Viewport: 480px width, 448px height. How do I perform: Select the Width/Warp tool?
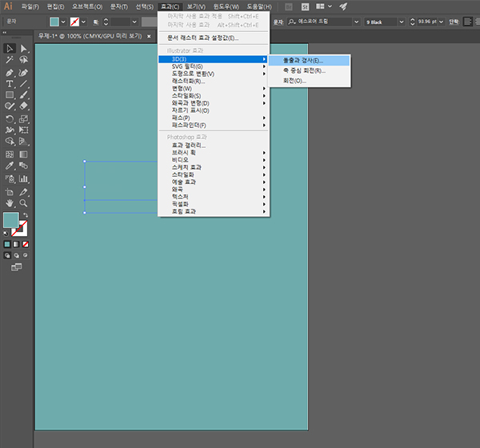pyautogui.click(x=10, y=130)
